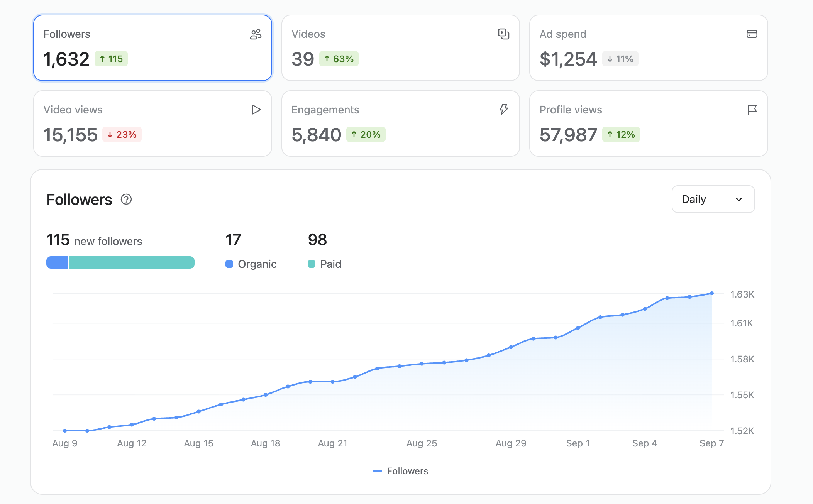
Task: Click the blue Organic segment of bar
Action: pyautogui.click(x=57, y=262)
